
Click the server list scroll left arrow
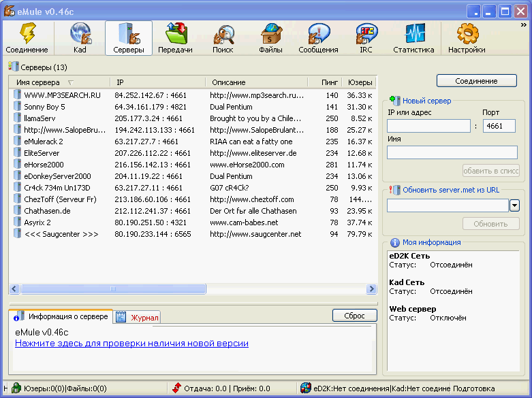click(x=14, y=289)
